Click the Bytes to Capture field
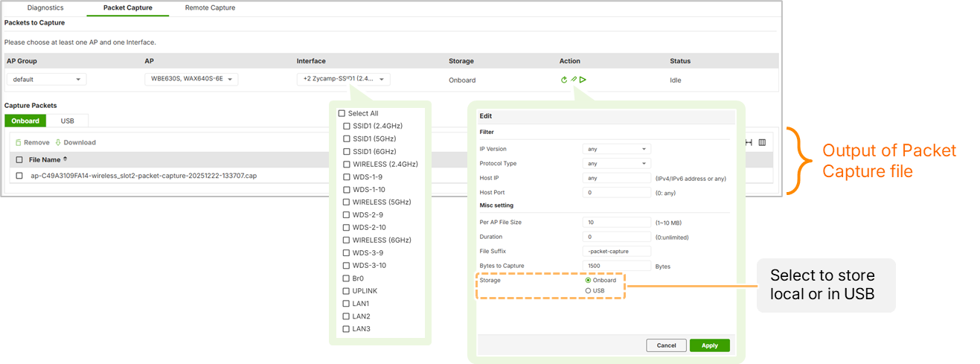Viewport: 980px width, 364px height. click(x=616, y=265)
